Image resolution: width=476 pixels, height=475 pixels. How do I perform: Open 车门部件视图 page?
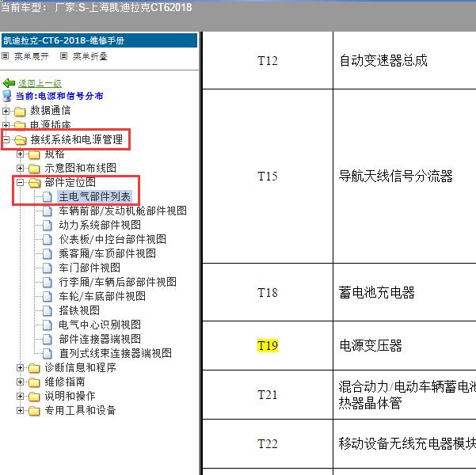coord(89,268)
